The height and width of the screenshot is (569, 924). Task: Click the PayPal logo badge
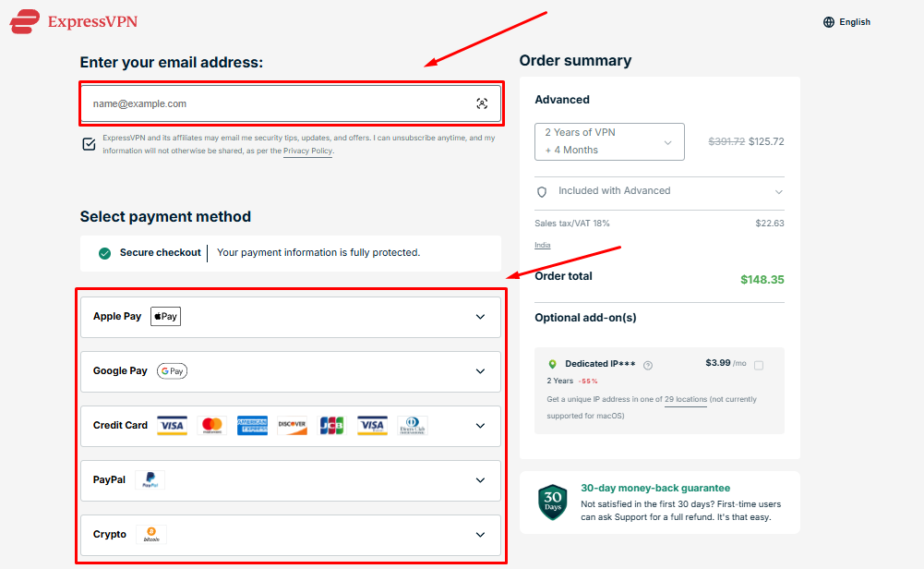coord(150,480)
